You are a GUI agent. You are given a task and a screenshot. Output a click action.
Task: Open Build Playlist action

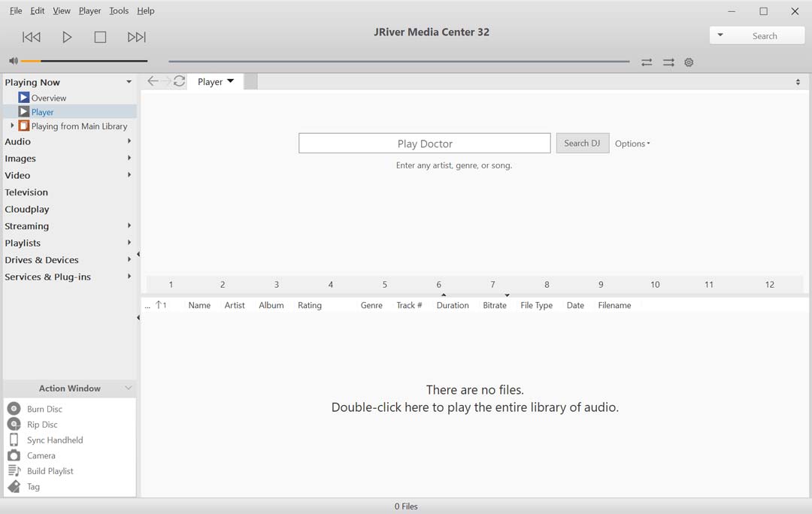(x=50, y=471)
